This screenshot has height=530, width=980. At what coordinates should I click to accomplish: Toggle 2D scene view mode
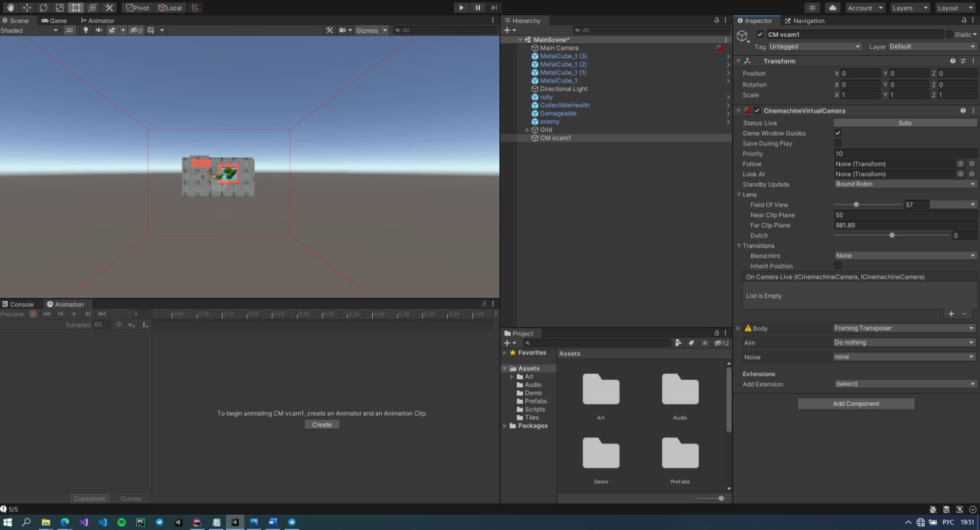pyautogui.click(x=70, y=30)
